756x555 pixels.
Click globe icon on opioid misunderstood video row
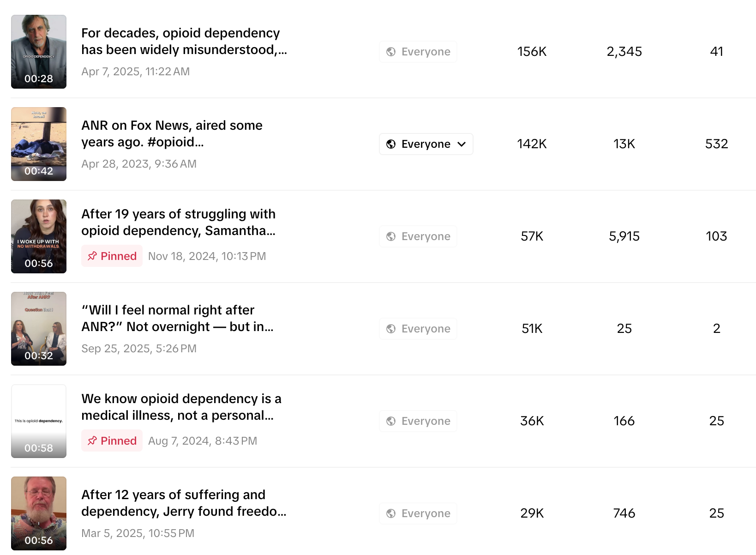(391, 52)
